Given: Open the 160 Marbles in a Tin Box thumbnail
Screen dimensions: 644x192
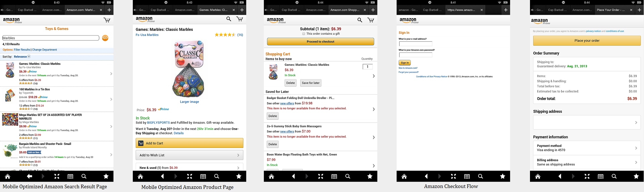Looking at the screenshot, I should click(x=10, y=95).
